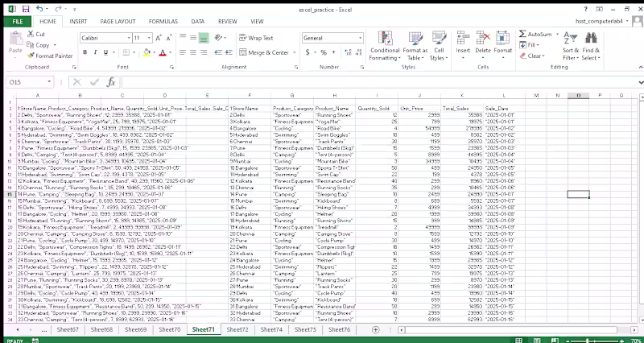
Task: Apply the Comma style format
Action: coord(334,52)
